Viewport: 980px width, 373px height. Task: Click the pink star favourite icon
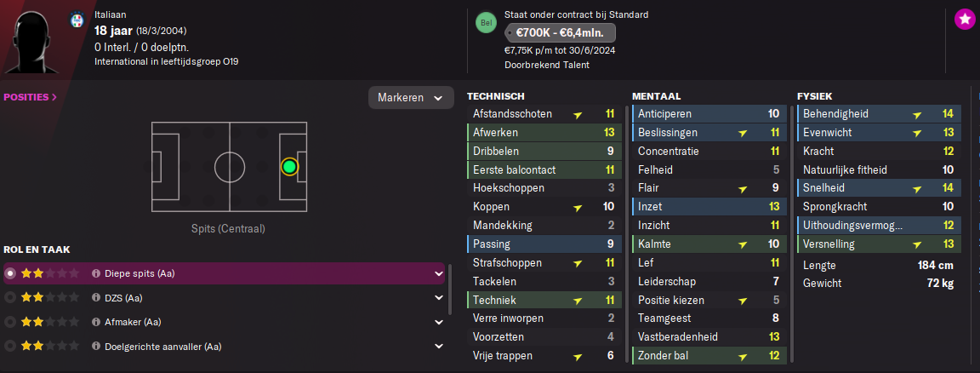tap(965, 19)
